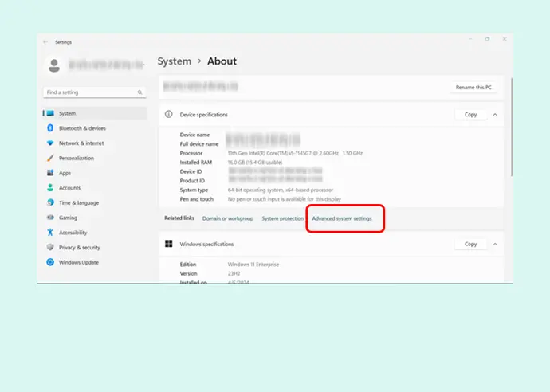Open Bluetooth & devices settings
The image size is (550, 392).
94,128
